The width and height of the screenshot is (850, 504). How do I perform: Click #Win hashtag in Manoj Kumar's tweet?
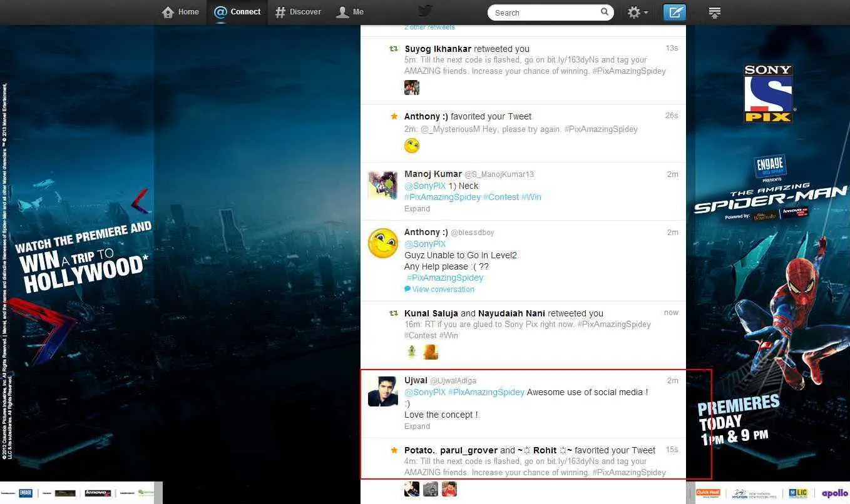point(531,197)
